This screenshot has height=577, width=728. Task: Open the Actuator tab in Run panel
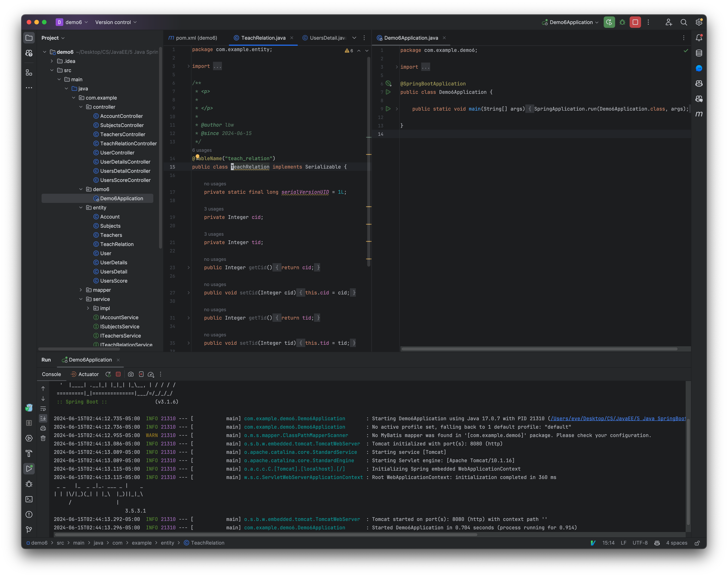point(84,374)
